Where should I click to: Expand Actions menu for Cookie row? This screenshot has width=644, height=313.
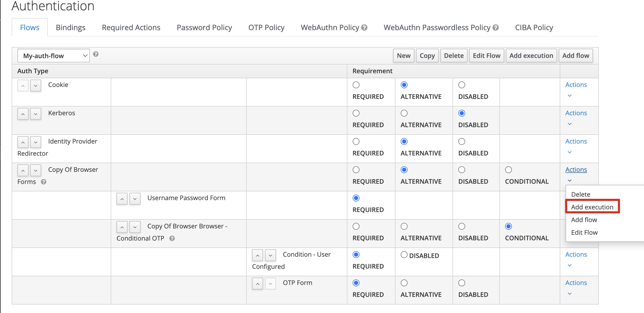(x=576, y=85)
